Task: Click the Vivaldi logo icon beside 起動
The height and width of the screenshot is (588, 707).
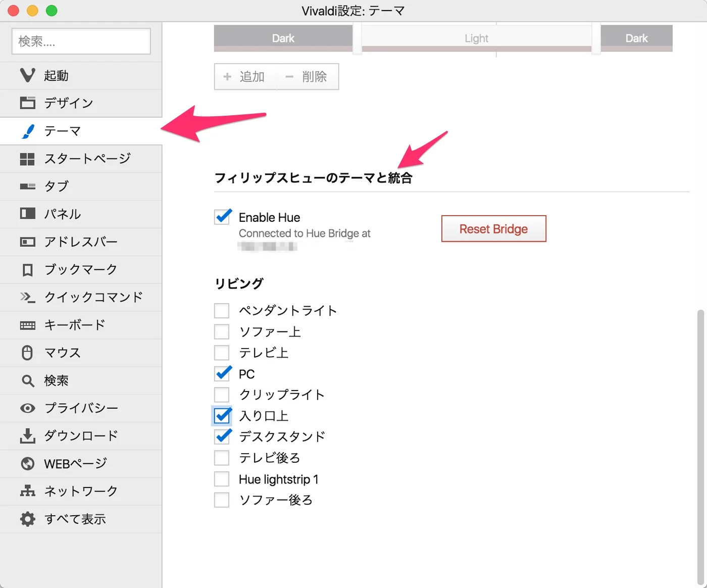Action: pos(28,75)
